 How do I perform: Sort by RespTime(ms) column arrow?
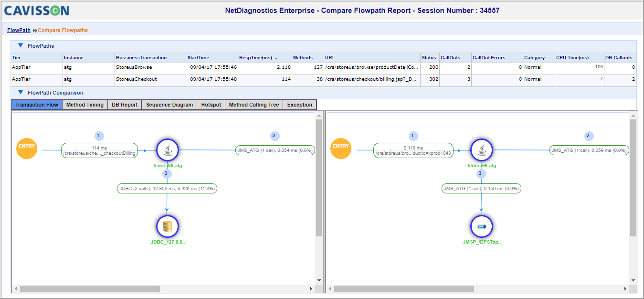[276, 58]
